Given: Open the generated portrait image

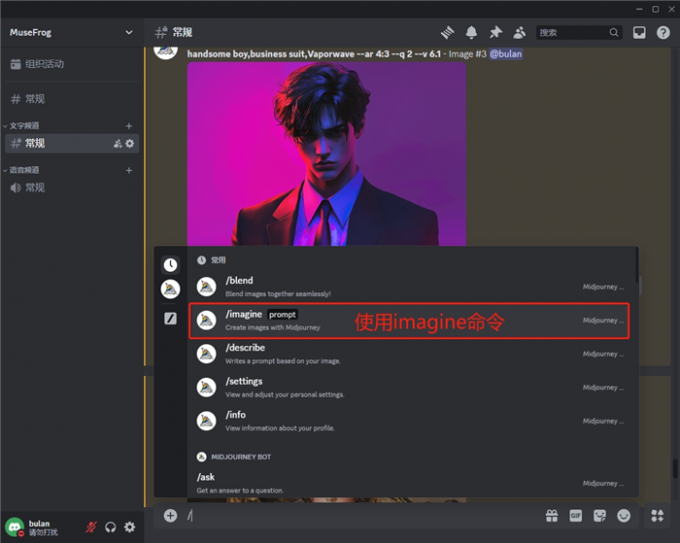Looking at the screenshot, I should pyautogui.click(x=327, y=154).
